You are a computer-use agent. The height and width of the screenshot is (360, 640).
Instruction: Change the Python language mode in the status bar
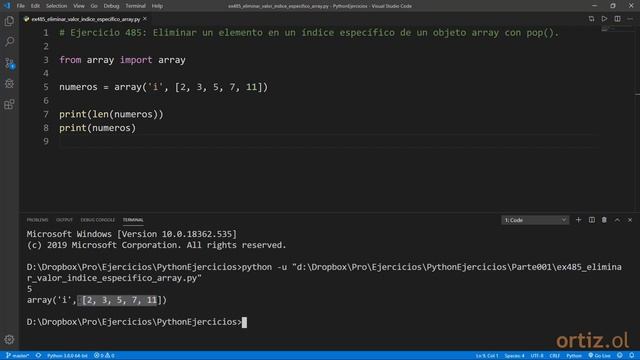574,356
